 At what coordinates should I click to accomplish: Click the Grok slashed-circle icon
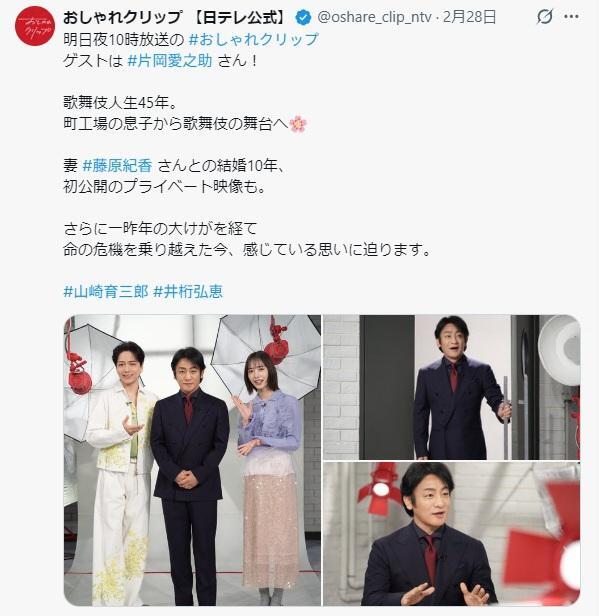coord(545,16)
